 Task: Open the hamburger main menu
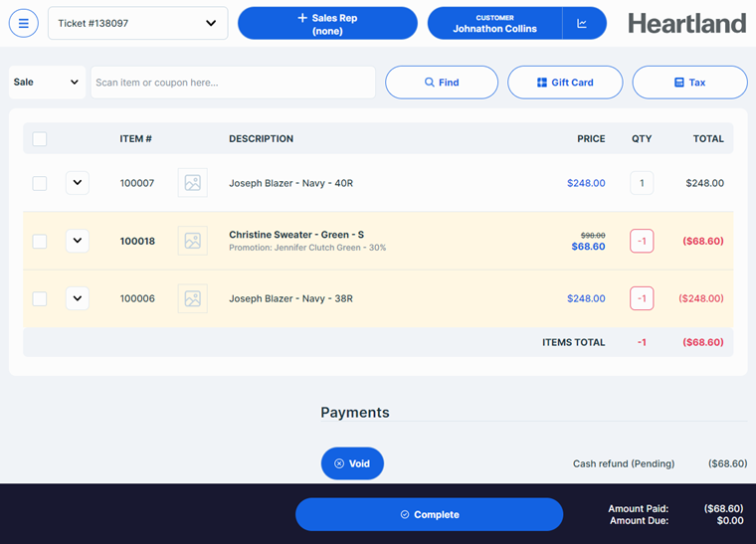click(24, 23)
